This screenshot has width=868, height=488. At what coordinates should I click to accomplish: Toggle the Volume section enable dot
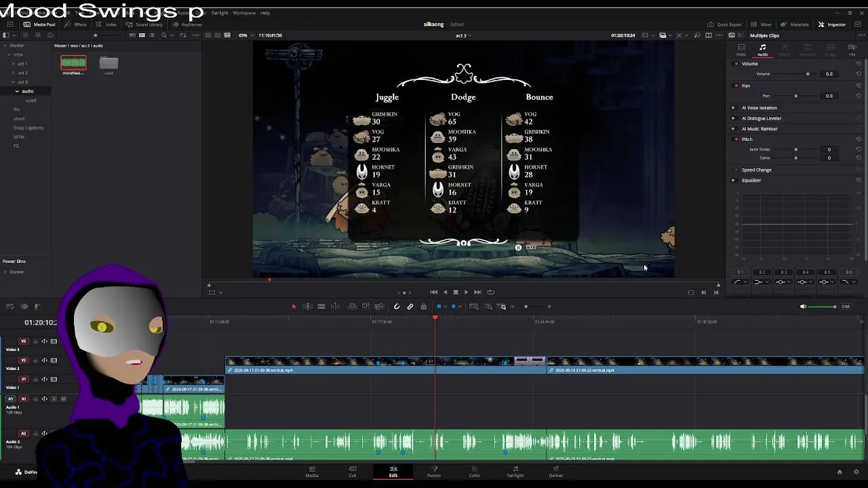click(x=736, y=64)
